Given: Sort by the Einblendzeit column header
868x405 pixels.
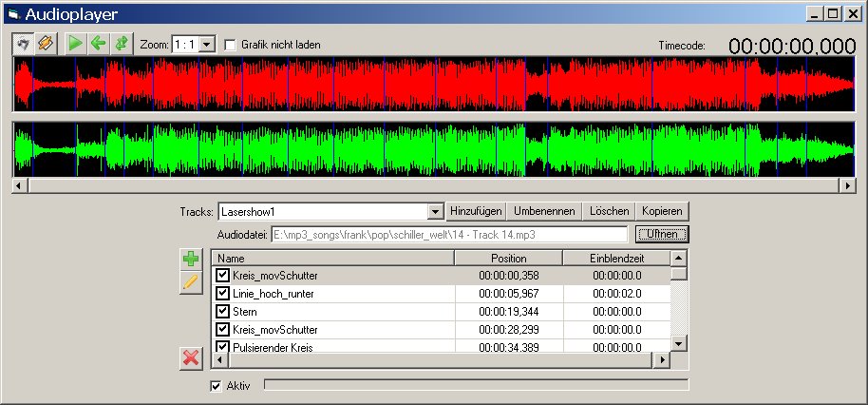Looking at the screenshot, I should coord(616,259).
